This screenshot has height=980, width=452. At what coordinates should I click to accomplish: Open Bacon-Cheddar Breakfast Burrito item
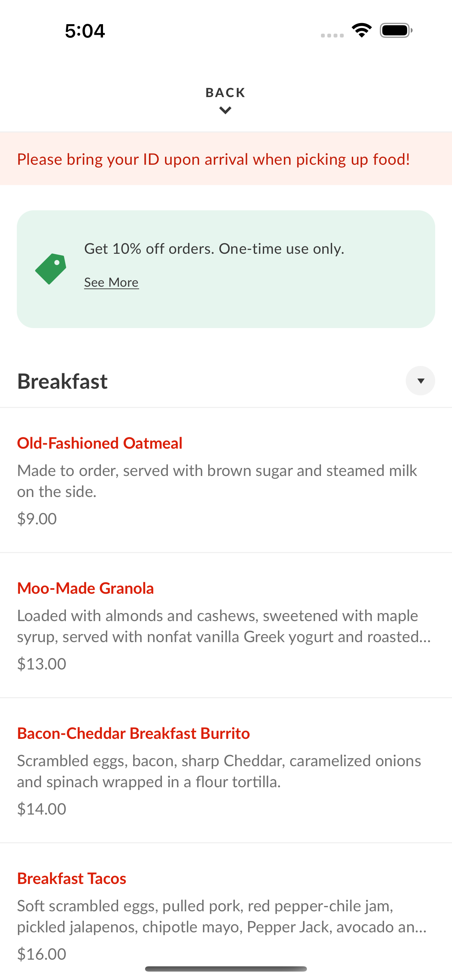[226, 770]
